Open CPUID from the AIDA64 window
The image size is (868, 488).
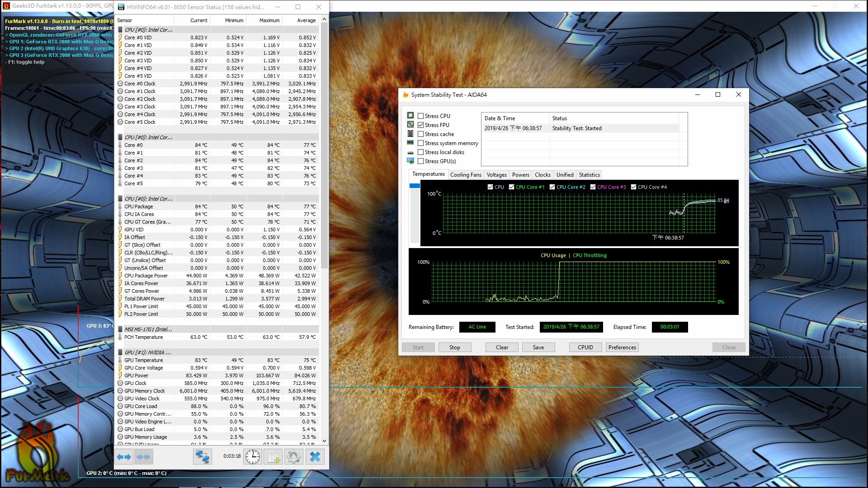point(585,347)
